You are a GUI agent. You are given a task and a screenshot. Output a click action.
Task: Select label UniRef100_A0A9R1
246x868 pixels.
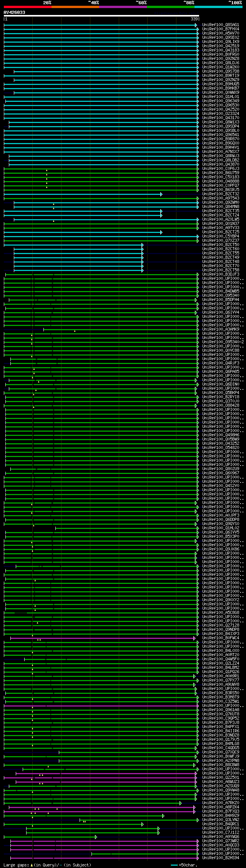click(x=221, y=676)
